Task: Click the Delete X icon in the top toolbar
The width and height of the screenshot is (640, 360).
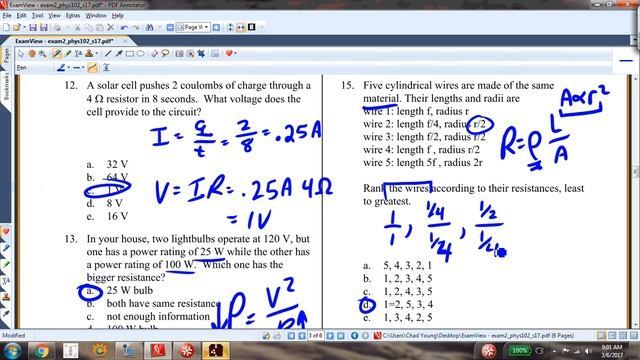Action: coord(110,27)
